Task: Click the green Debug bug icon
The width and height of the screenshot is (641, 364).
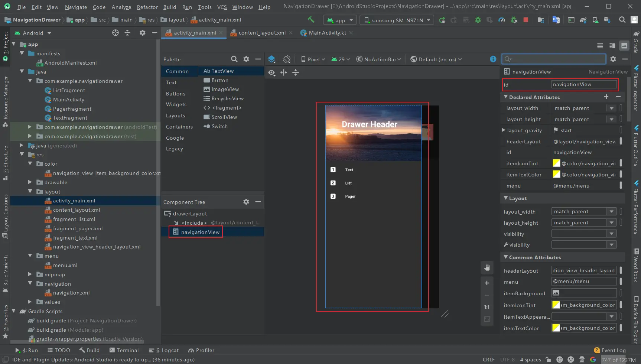Action: [x=478, y=20]
